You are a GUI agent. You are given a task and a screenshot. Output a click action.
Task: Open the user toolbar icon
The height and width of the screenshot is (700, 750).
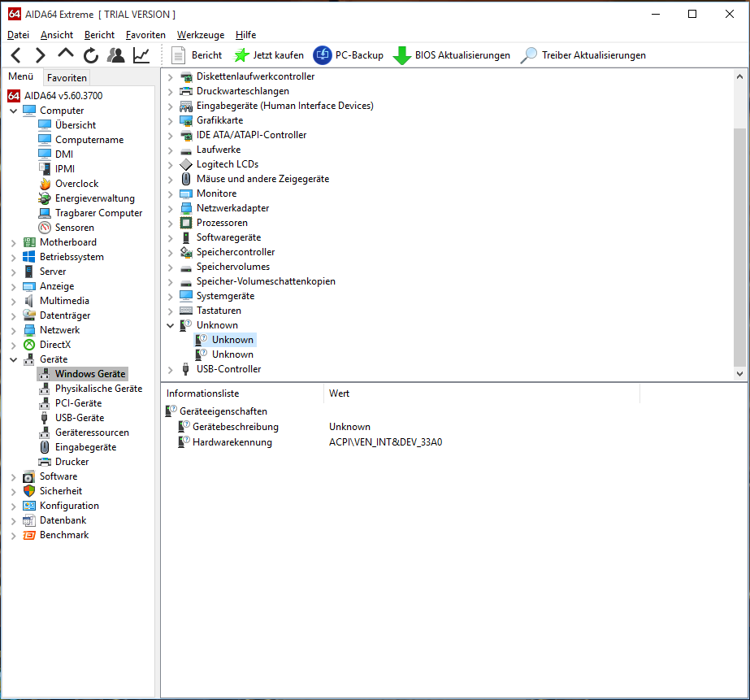coord(115,55)
